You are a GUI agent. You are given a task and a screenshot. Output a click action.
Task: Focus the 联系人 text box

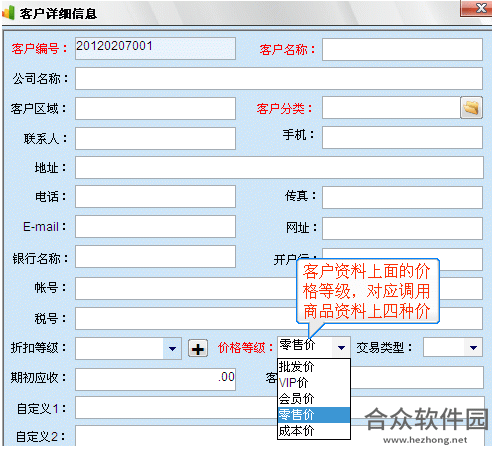point(155,138)
